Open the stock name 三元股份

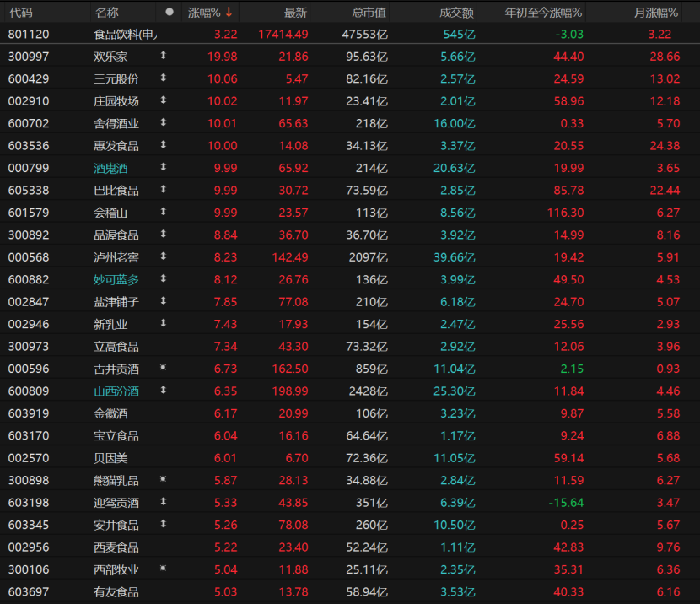pos(116,79)
